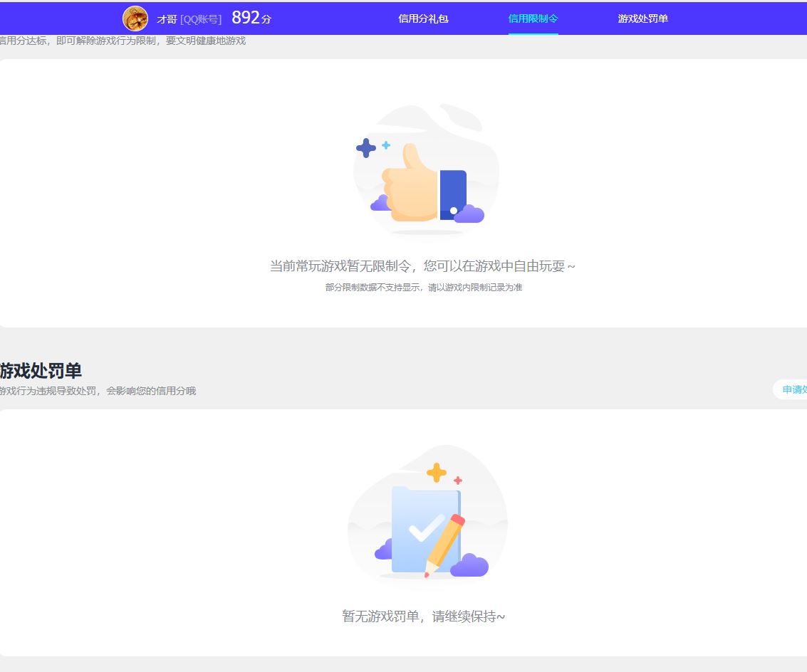
Task: Click the username 才哥
Action: pyautogui.click(x=167, y=19)
